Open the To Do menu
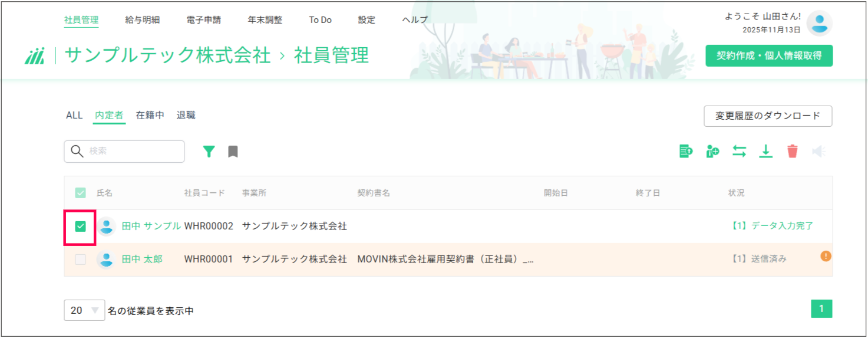 [x=320, y=19]
